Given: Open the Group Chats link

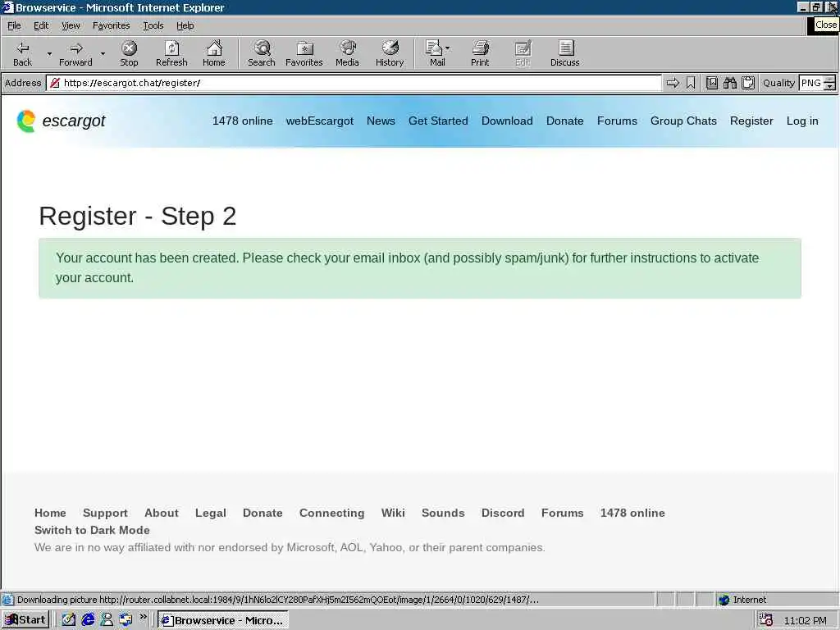Looking at the screenshot, I should [x=683, y=121].
